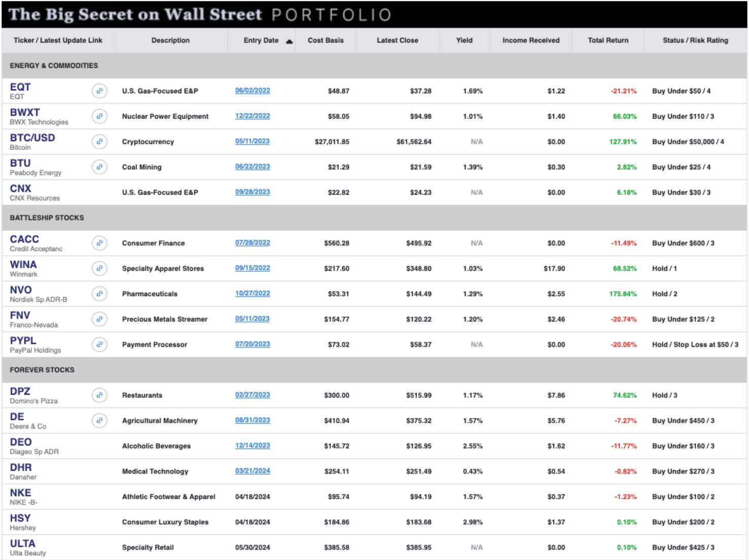The height and width of the screenshot is (560, 749).
Task: Open the 09/28/2023 entry date link
Action: click(x=253, y=192)
